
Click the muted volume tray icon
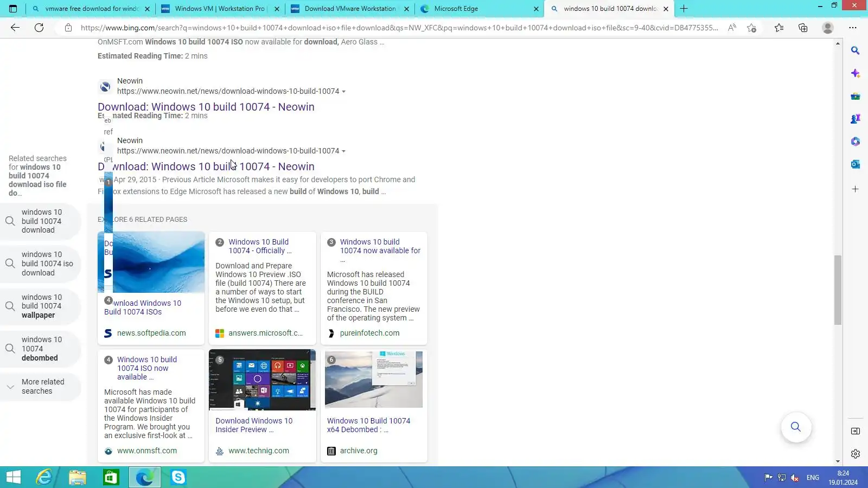[x=795, y=478]
